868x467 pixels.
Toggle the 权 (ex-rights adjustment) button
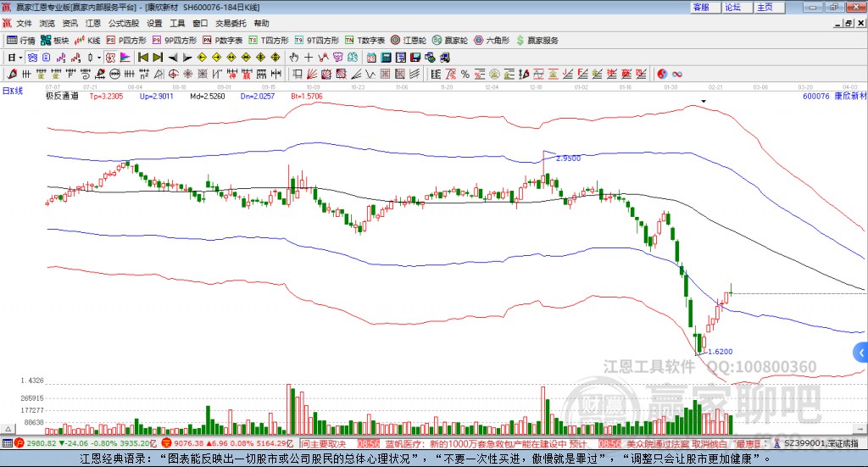point(110,57)
